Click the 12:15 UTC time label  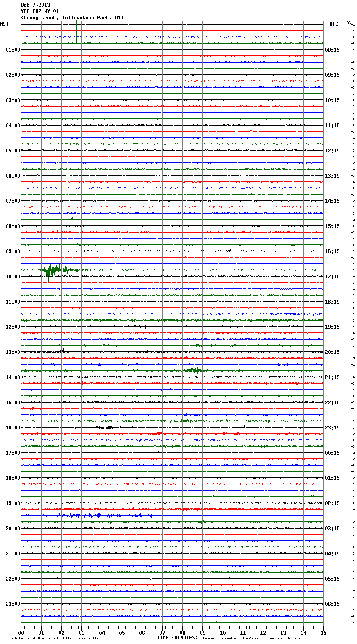point(332,151)
